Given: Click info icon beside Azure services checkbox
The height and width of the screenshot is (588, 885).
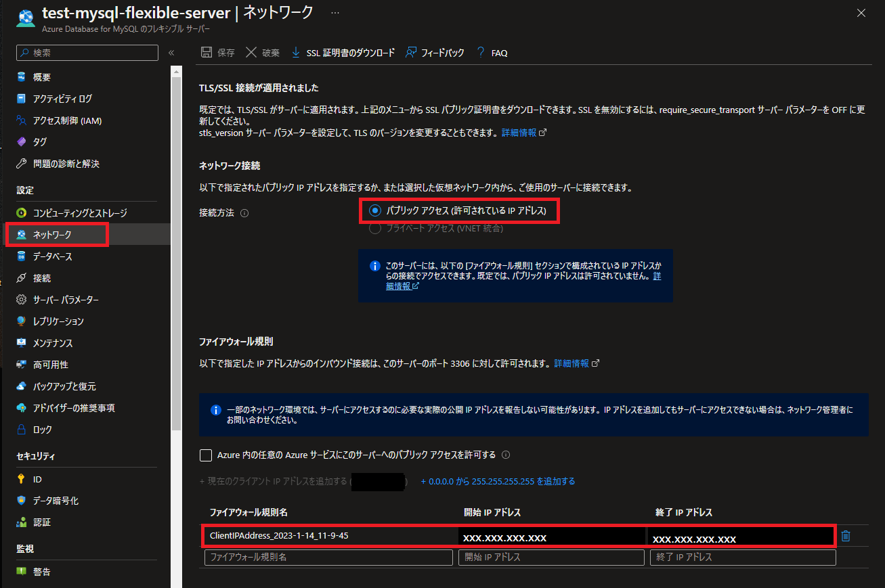Looking at the screenshot, I should [x=506, y=455].
